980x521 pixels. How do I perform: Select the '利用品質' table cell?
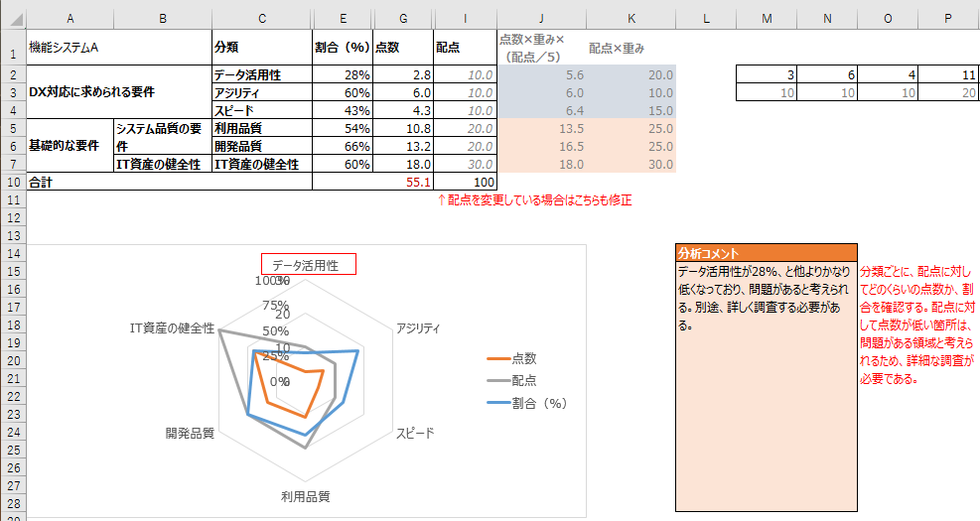click(x=262, y=129)
